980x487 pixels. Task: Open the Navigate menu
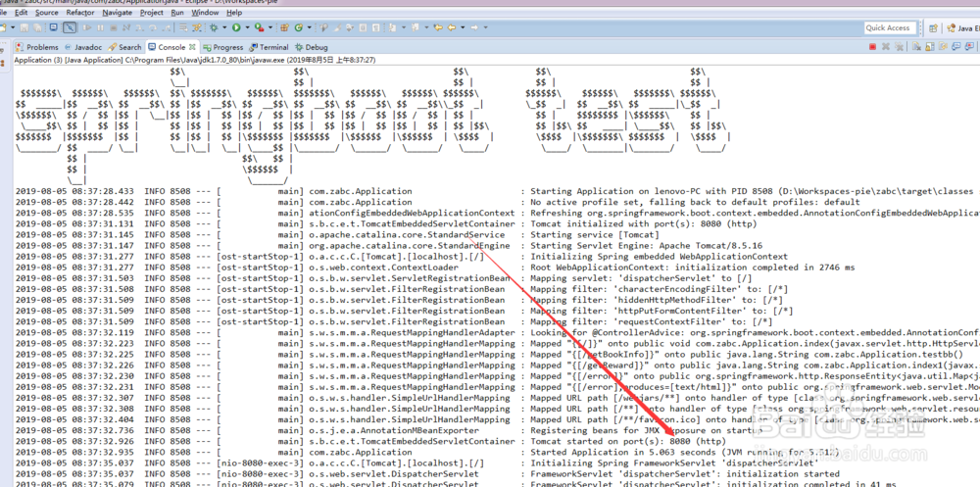point(118,13)
